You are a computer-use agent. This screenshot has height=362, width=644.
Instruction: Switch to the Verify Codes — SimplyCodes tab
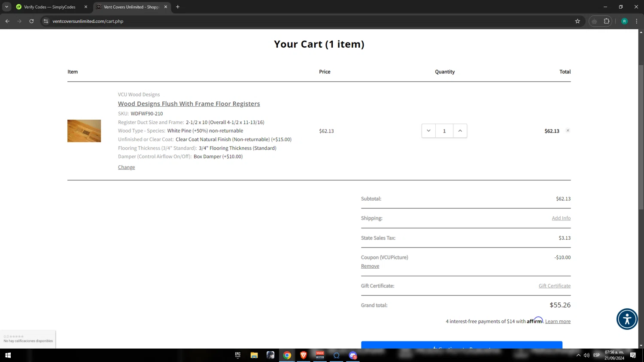click(49, 7)
